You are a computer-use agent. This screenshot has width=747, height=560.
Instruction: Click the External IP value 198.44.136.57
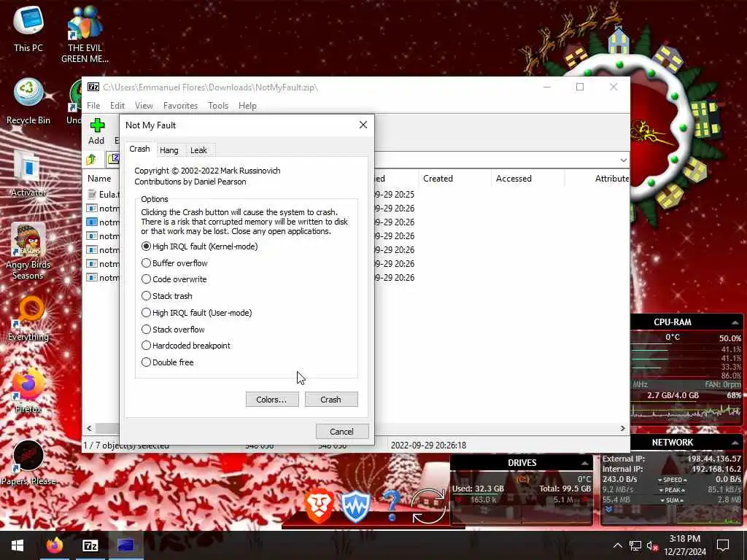[x=714, y=459]
